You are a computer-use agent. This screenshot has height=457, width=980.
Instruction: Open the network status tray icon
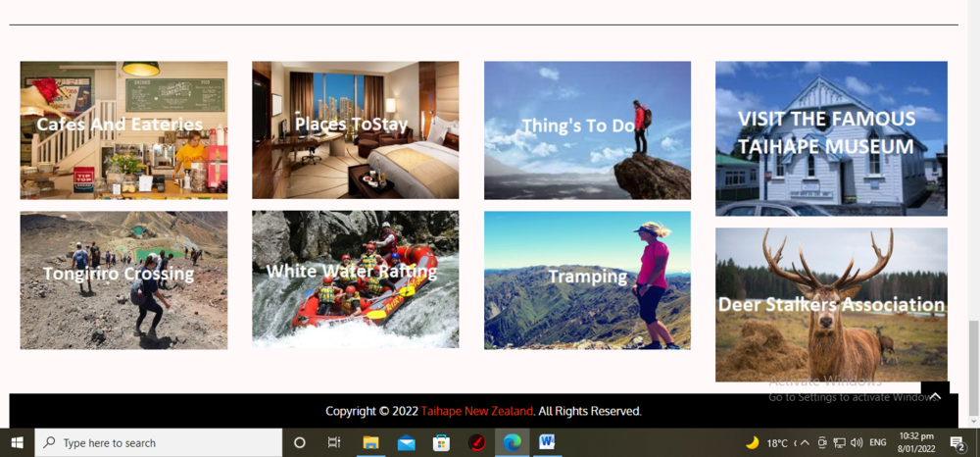point(840,442)
